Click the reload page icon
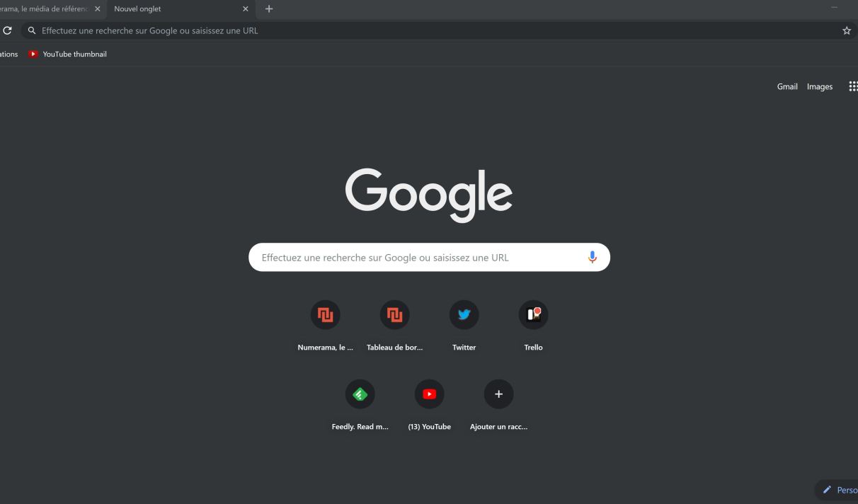Viewport: 858px width, 504px height. 7,30
